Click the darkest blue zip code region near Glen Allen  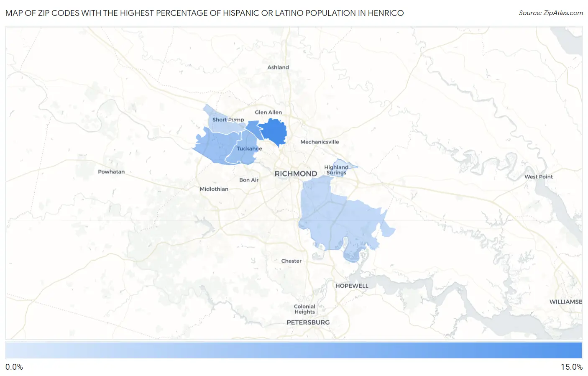pos(274,132)
